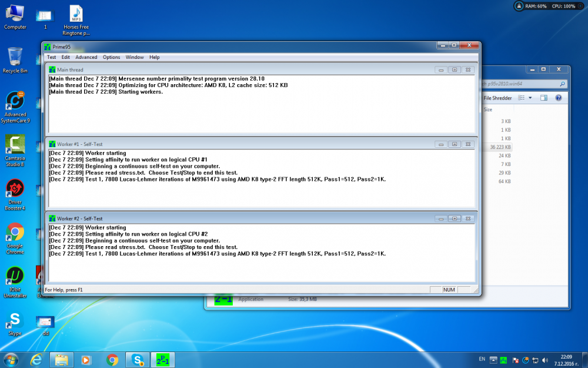
Task: Open Google Chrome from the taskbar
Action: click(112, 360)
